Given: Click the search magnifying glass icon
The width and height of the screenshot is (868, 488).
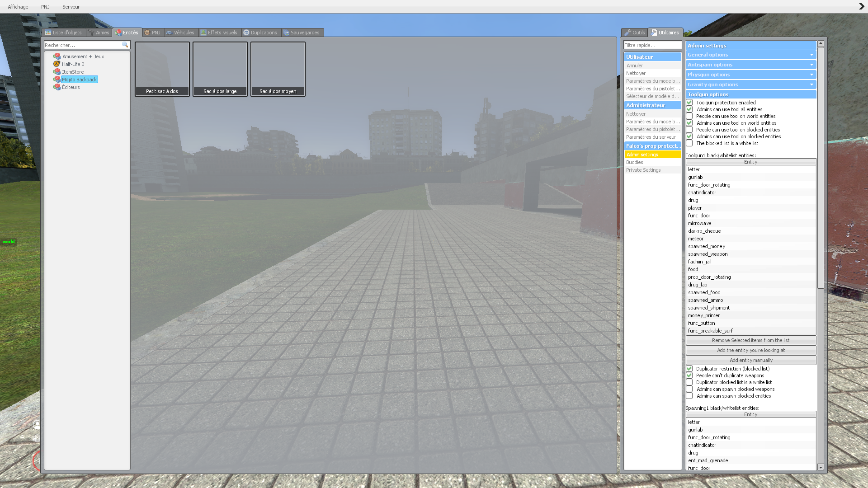Looking at the screenshot, I should point(125,45).
